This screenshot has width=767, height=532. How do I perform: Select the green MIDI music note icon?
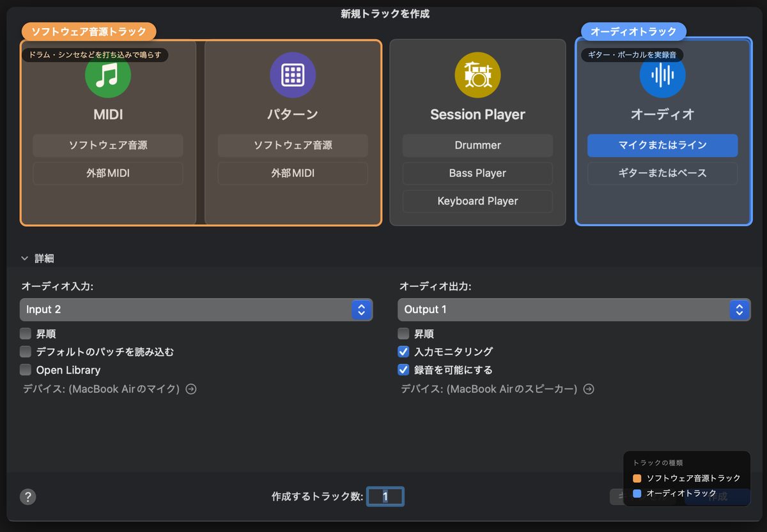(108, 75)
